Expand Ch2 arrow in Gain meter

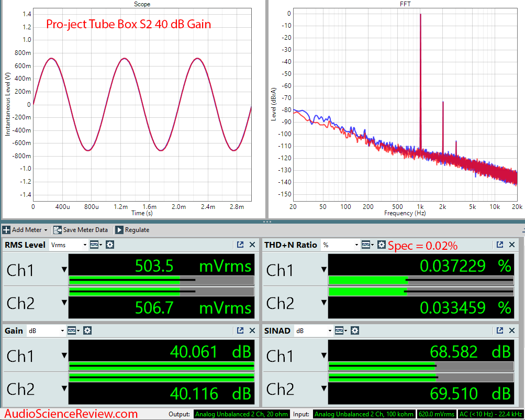pos(64,389)
